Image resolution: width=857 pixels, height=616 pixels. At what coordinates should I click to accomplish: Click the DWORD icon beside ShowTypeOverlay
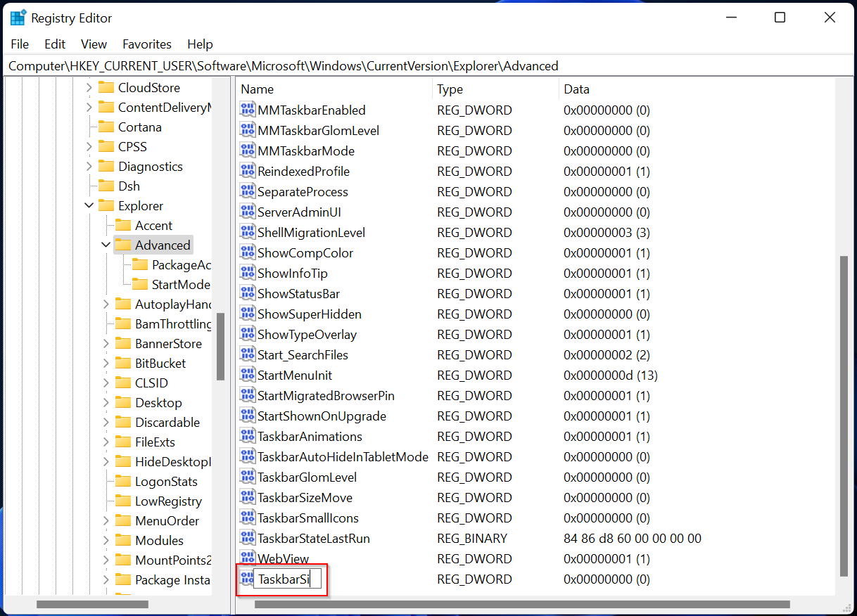pyautogui.click(x=247, y=334)
